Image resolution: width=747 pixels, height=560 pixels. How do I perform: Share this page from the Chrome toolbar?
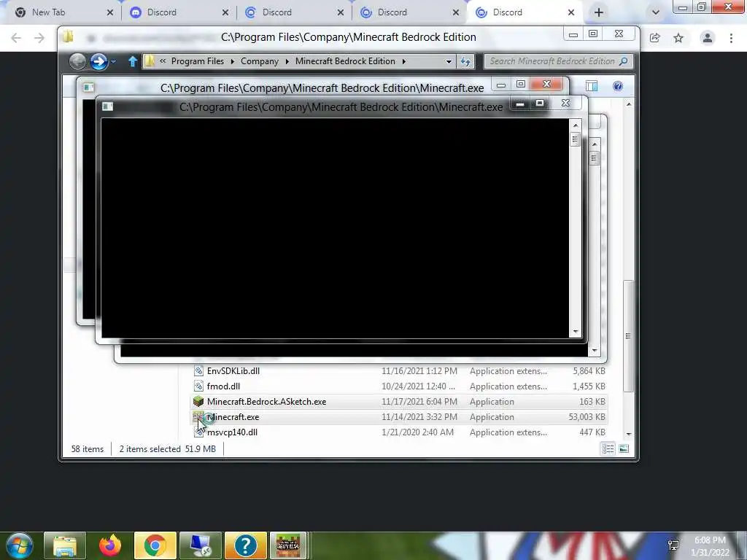tap(654, 38)
